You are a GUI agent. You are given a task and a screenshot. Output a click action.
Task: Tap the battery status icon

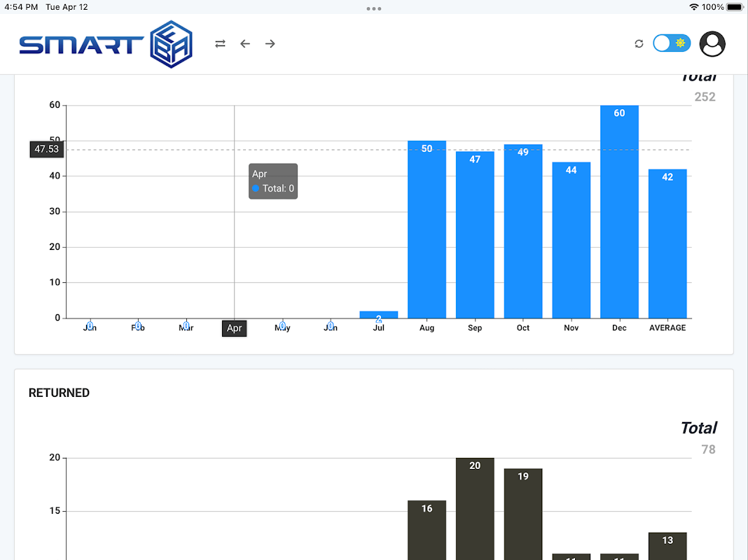point(735,7)
